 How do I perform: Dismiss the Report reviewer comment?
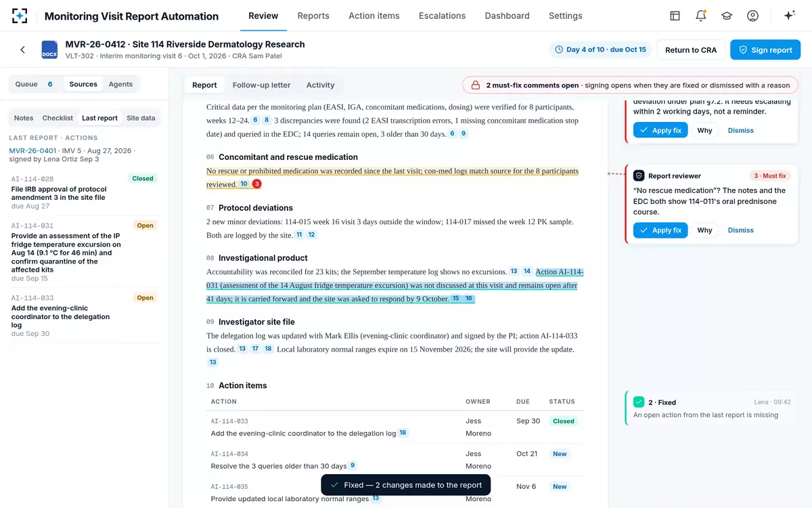pyautogui.click(x=741, y=230)
